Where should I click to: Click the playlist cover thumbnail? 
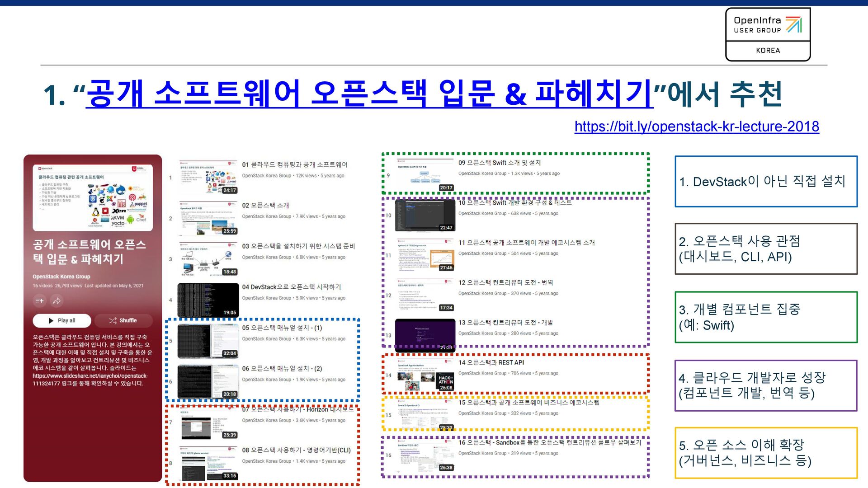pyautogui.click(x=93, y=198)
